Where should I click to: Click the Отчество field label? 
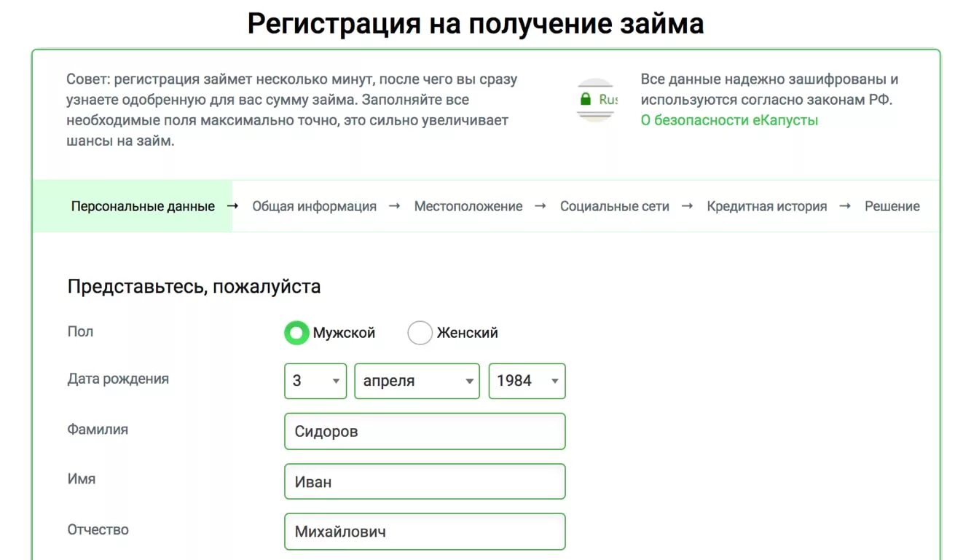pos(98,529)
